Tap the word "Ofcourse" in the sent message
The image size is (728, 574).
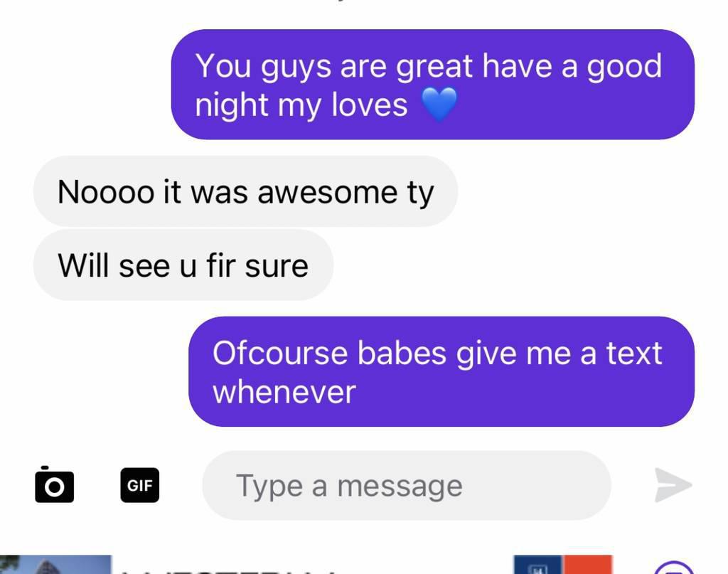point(280,353)
